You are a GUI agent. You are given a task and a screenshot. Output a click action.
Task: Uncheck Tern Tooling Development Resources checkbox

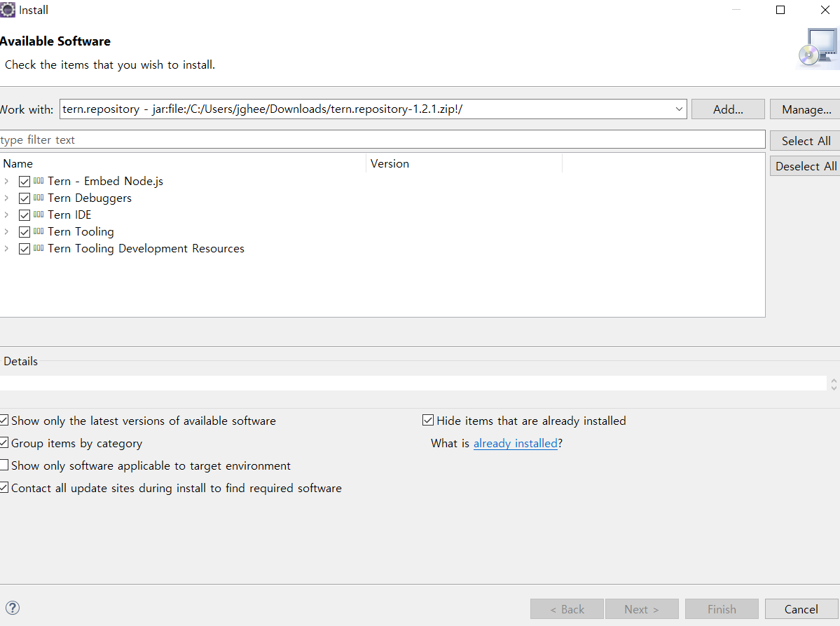(24, 249)
